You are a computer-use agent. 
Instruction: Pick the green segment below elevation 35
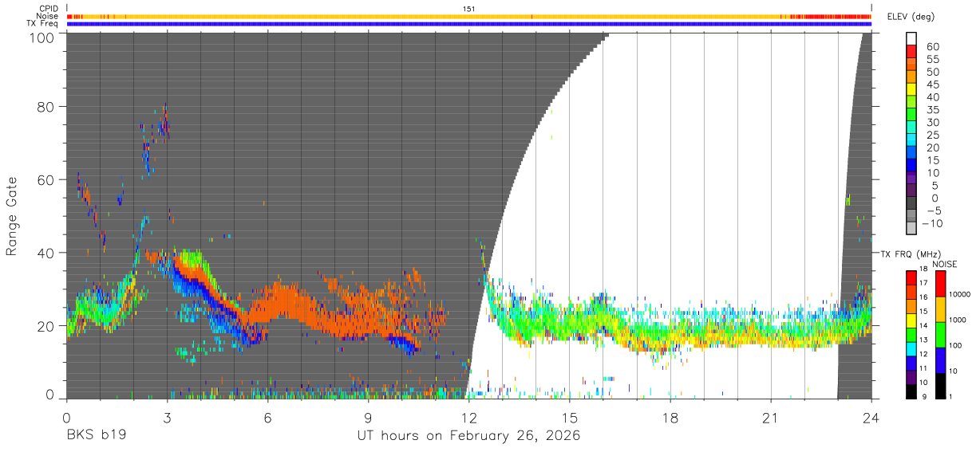911,115
